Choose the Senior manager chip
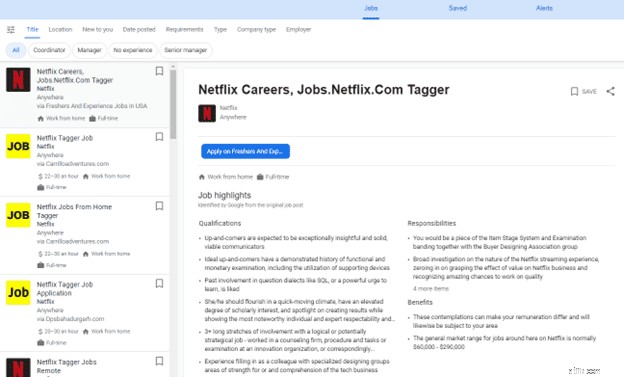Screen dimensions: 624x377 (185, 50)
